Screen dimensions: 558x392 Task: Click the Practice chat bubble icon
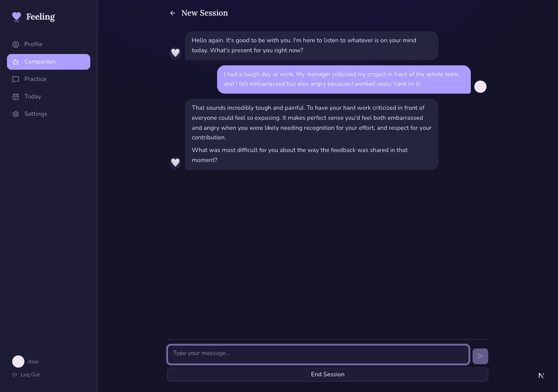point(16,79)
